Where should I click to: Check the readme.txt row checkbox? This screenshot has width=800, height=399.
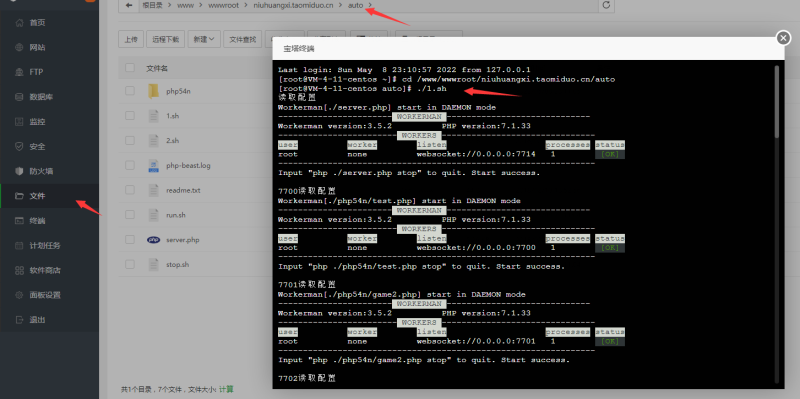(x=130, y=190)
